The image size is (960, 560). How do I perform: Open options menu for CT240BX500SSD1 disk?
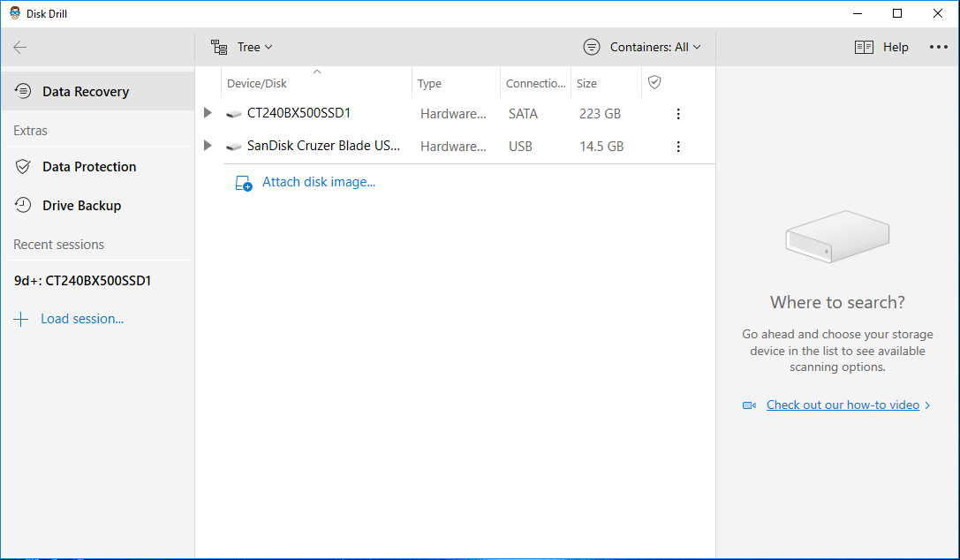[678, 114]
